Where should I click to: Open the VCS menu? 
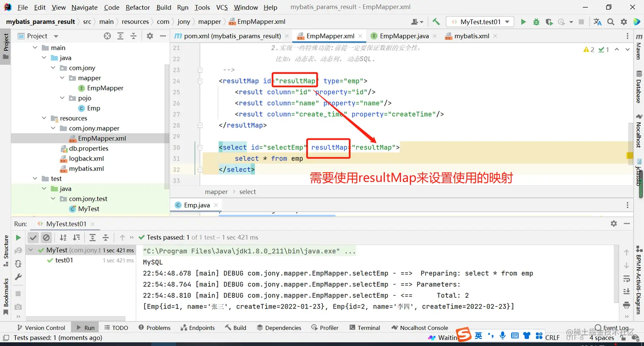pos(222,7)
